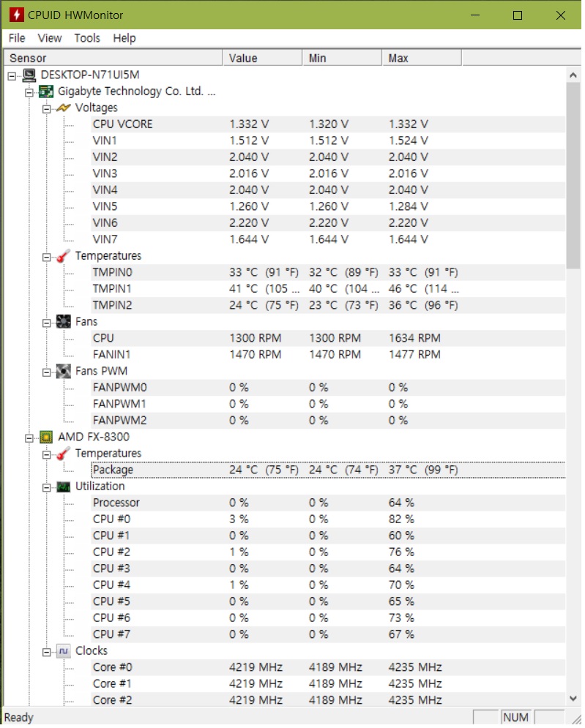Click the Voltages lightning bolt icon
This screenshot has height=728, width=585.
pyautogui.click(x=63, y=108)
